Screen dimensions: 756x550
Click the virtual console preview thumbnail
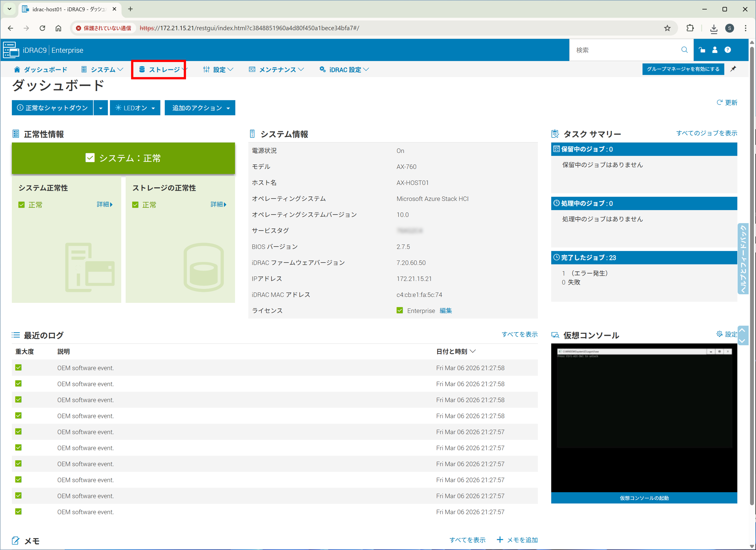(x=644, y=417)
